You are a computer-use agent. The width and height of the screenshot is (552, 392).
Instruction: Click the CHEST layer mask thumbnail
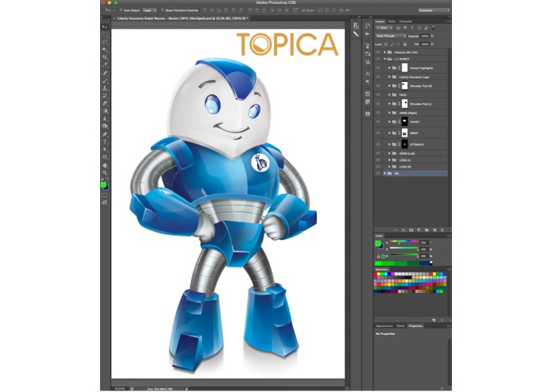pyautogui.click(x=405, y=121)
